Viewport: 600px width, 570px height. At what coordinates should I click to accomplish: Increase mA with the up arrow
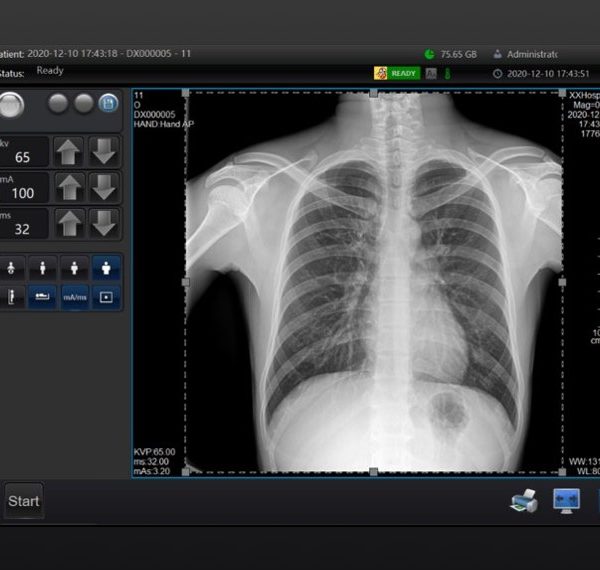pyautogui.click(x=69, y=187)
